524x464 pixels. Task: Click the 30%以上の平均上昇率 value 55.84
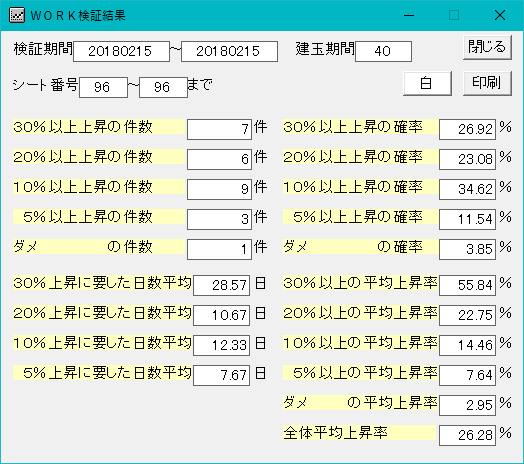(x=467, y=285)
